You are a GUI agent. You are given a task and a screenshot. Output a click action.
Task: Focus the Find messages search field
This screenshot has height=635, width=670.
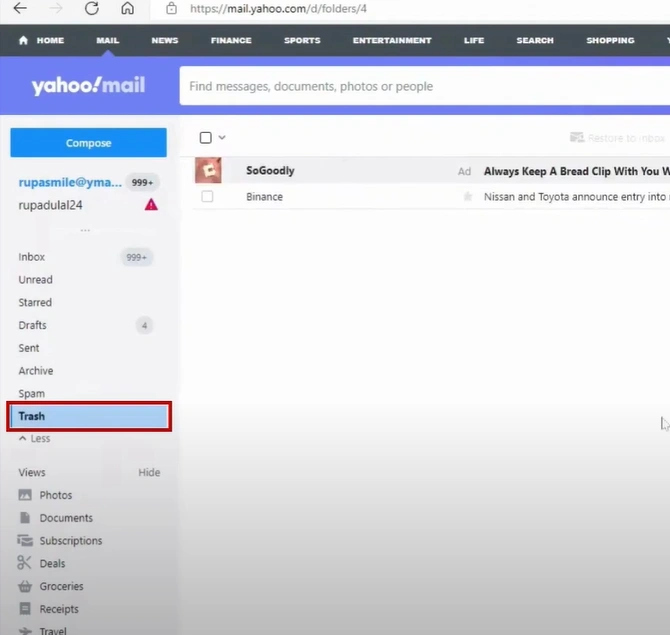[x=425, y=86]
